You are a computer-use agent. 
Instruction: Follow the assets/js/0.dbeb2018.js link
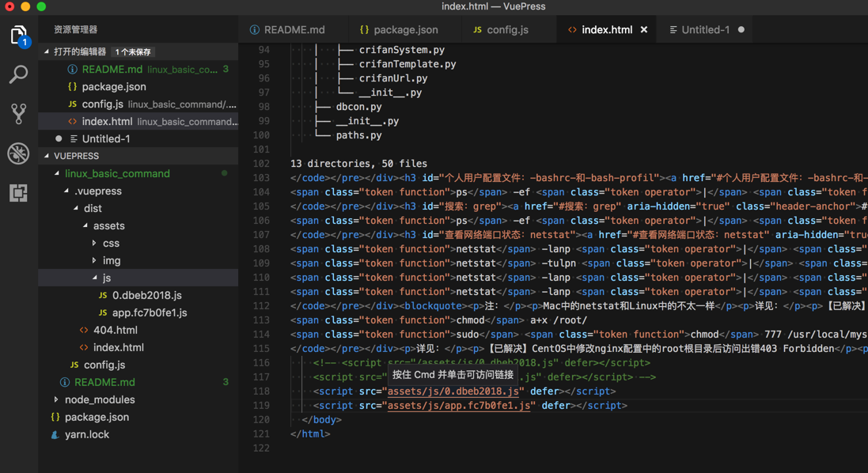point(453,392)
